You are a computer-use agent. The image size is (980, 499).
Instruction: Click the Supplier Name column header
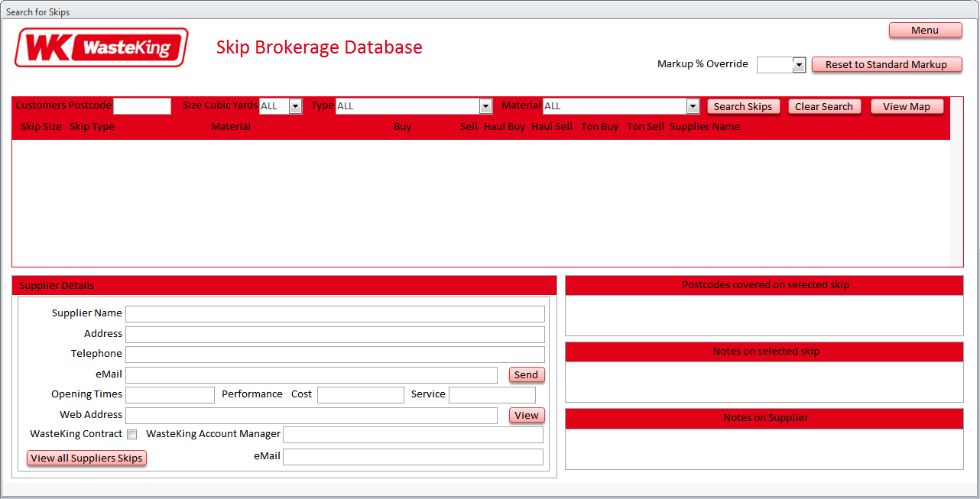(x=705, y=127)
